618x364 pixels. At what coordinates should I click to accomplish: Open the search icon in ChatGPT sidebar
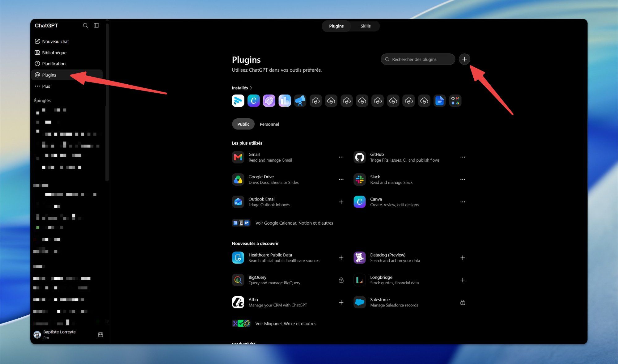tap(85, 25)
